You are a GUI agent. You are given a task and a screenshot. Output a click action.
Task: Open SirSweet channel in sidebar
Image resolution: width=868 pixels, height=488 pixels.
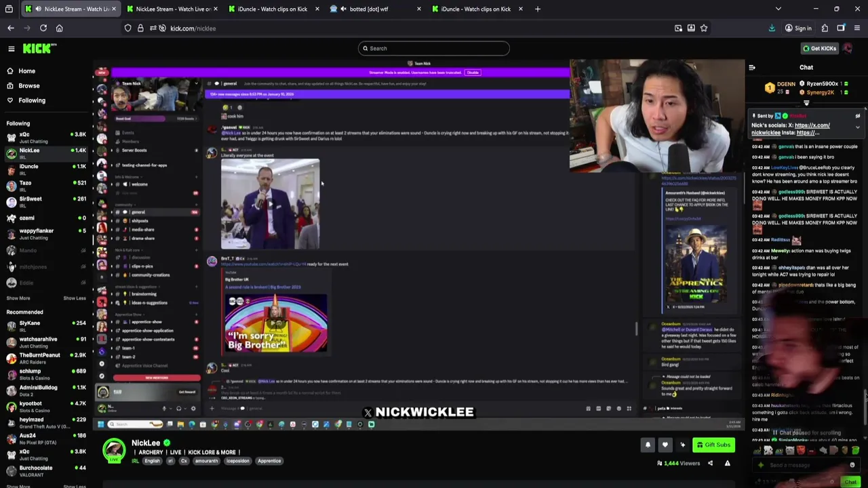[x=46, y=202]
